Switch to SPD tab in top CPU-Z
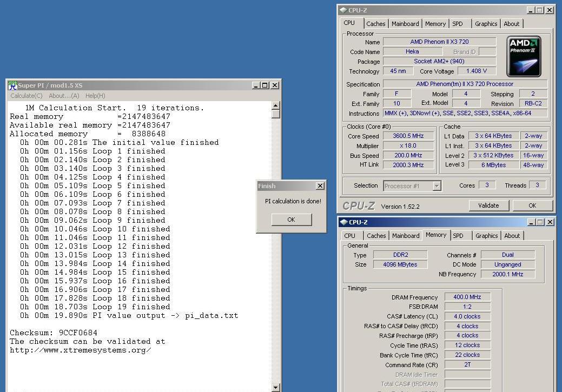The image size is (562, 392). (458, 24)
